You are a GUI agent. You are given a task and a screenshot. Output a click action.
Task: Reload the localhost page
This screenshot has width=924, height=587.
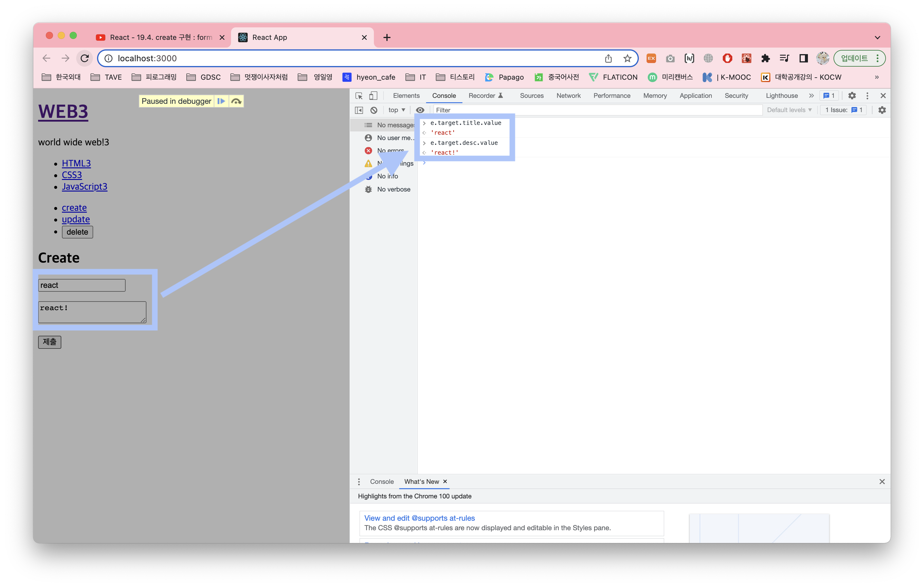[x=85, y=58]
